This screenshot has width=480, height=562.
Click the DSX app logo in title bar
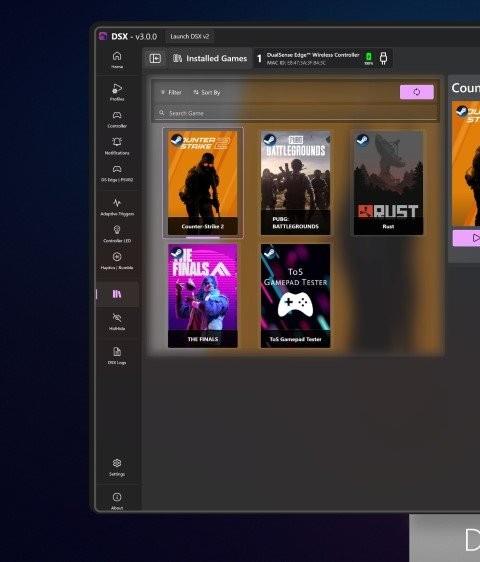[103, 36]
